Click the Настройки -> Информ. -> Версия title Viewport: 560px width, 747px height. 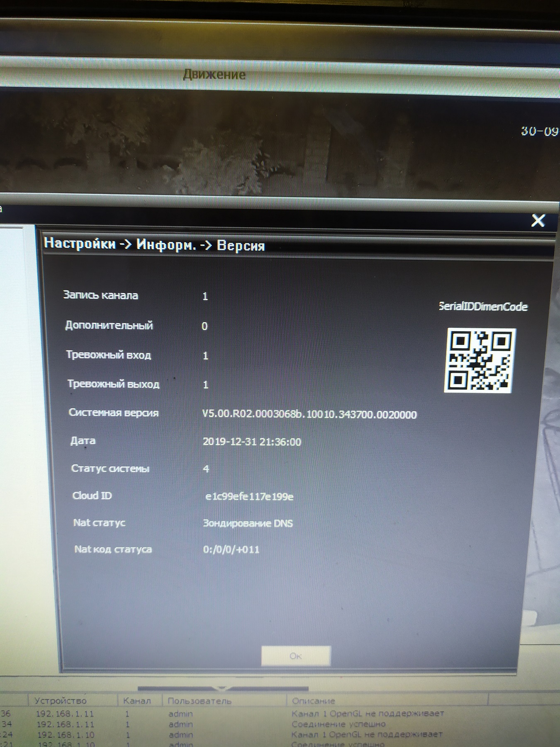pos(154,244)
